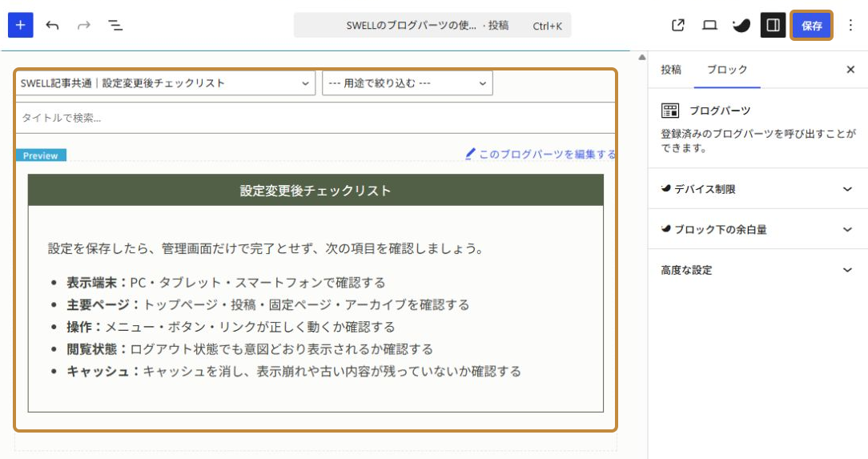Image resolution: width=868 pixels, height=459 pixels.
Task: Click the 主要ページ list item
Action: (268, 304)
